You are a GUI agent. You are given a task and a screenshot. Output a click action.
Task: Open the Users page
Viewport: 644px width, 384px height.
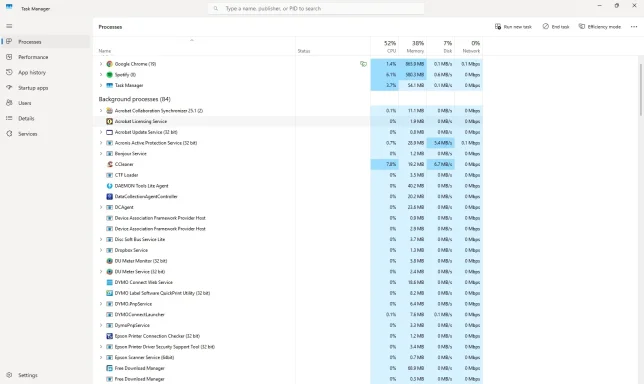[45, 103]
